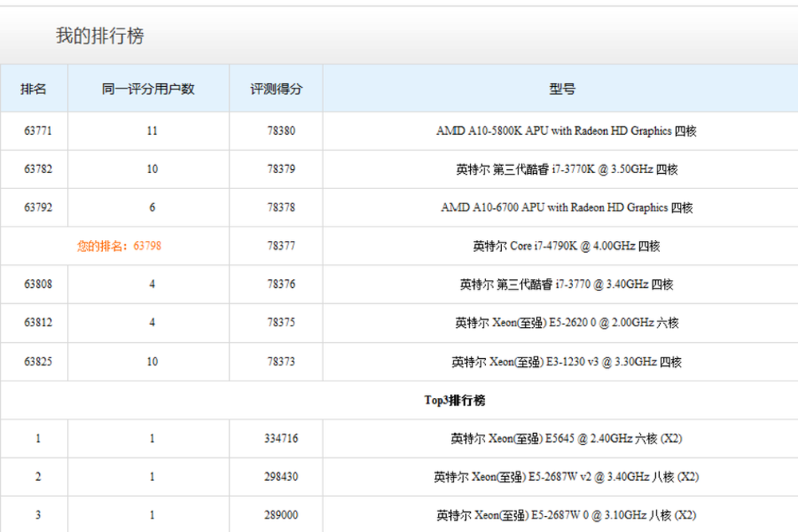The height and width of the screenshot is (532, 798).
Task: Click score 78375
Action: 281,322
